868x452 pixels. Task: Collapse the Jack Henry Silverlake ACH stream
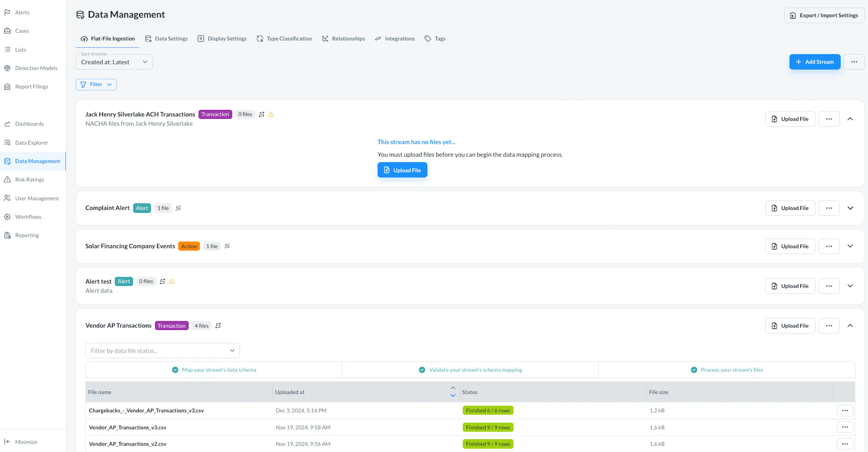click(850, 119)
